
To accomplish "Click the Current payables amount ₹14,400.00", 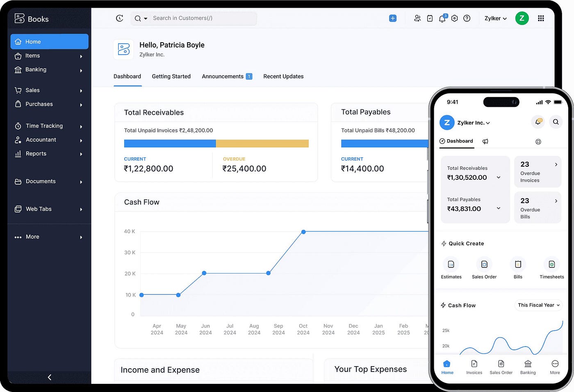I will (x=362, y=169).
